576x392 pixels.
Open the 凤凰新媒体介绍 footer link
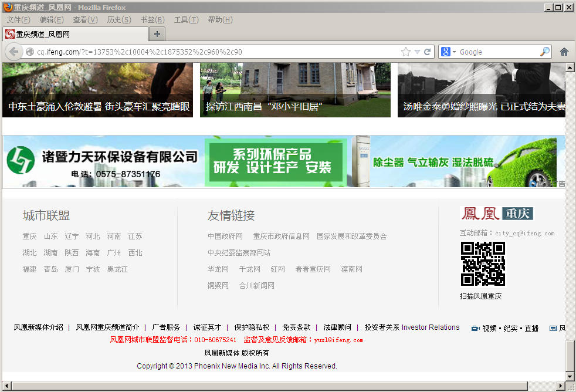pos(39,327)
